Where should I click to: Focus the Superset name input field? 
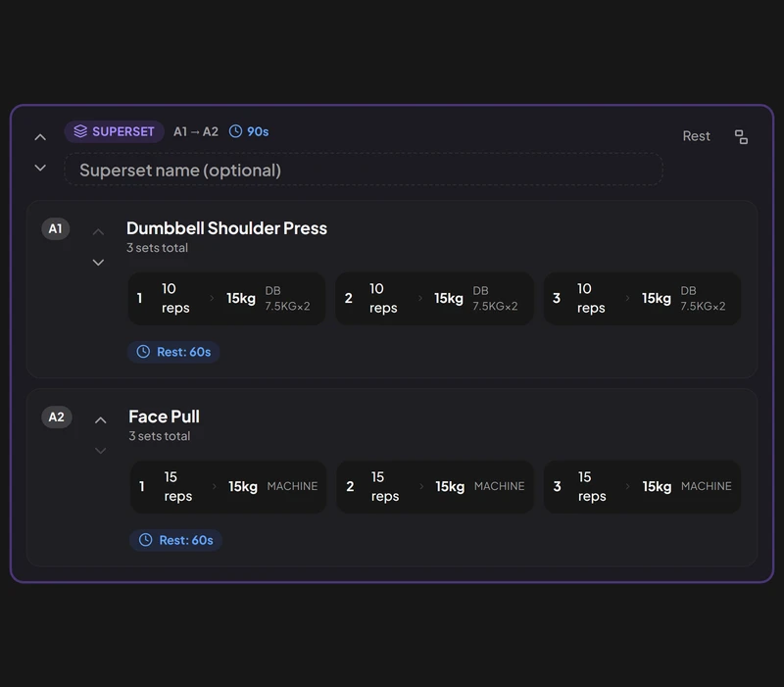(364, 170)
